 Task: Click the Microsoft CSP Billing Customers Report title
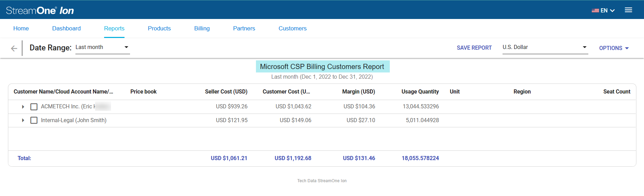point(322,67)
